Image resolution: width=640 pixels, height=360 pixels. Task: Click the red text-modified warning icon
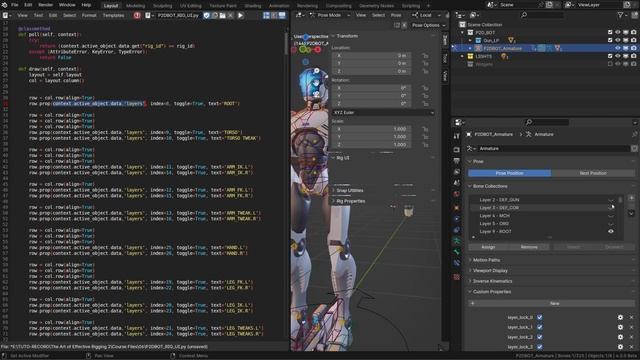(x=137, y=15)
